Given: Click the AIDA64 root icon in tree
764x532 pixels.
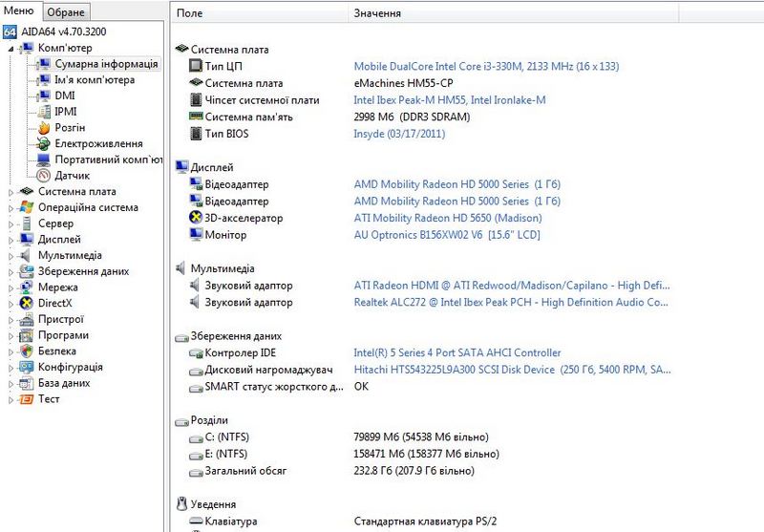Looking at the screenshot, I should click(x=10, y=32).
